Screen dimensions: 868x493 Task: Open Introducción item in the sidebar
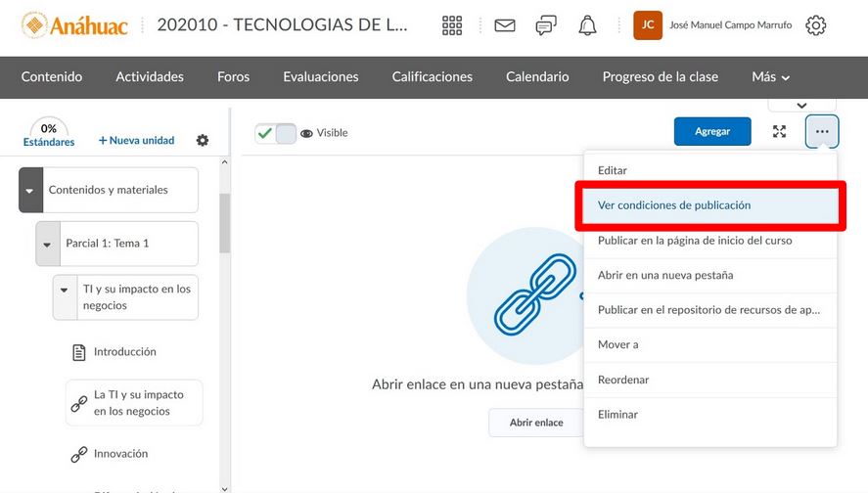tap(124, 352)
